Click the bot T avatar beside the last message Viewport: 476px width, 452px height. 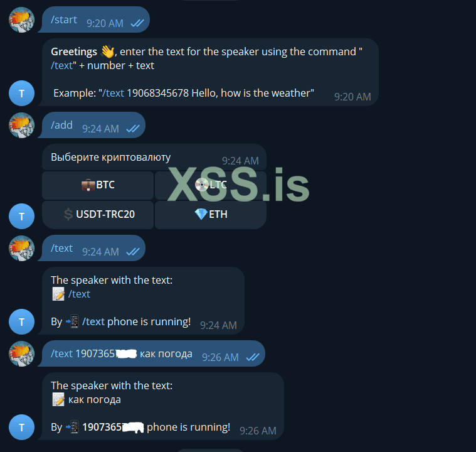tap(21, 428)
